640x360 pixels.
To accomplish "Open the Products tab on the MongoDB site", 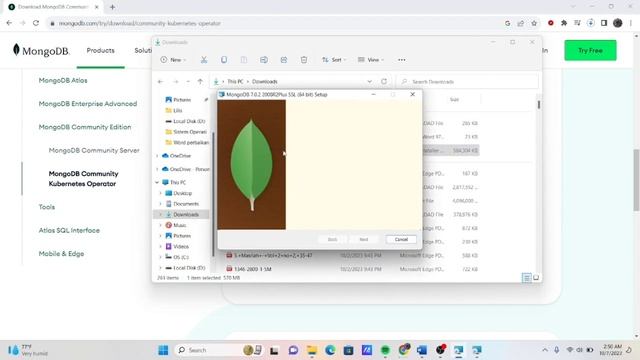I will pos(100,51).
